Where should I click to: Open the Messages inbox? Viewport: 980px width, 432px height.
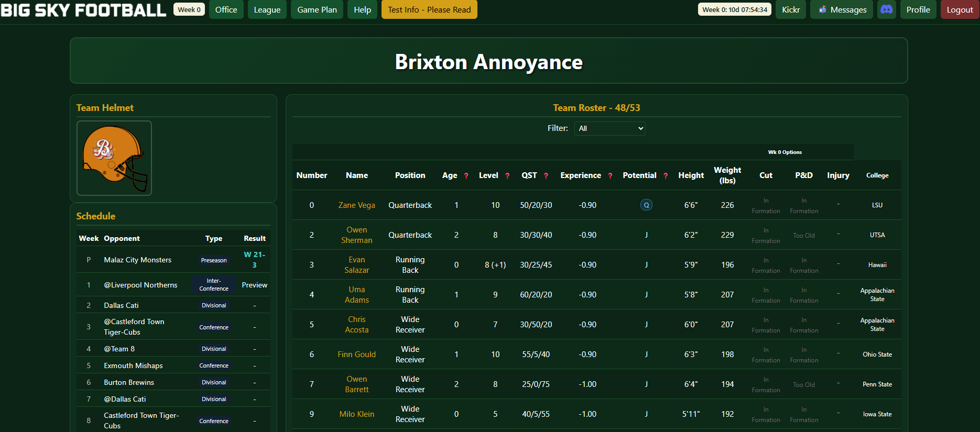click(x=843, y=9)
